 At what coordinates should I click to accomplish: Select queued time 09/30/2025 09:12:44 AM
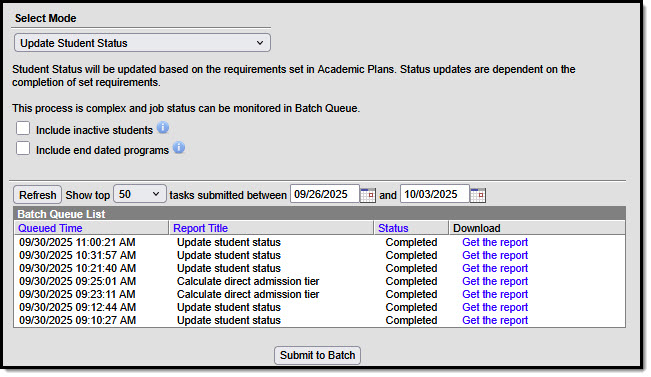pos(77,307)
